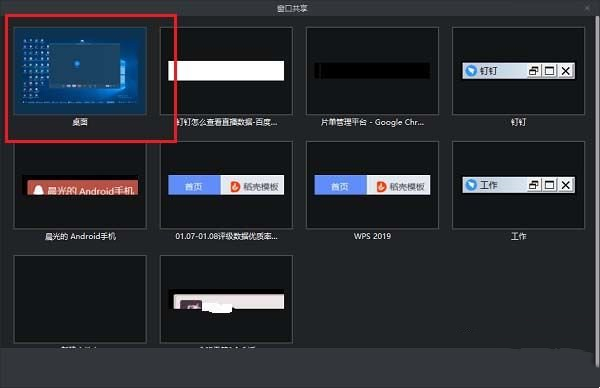The image size is (600, 388).
Task: Click the 钉钉怎么查看直播数据-百度... caption
Action: tap(227, 122)
